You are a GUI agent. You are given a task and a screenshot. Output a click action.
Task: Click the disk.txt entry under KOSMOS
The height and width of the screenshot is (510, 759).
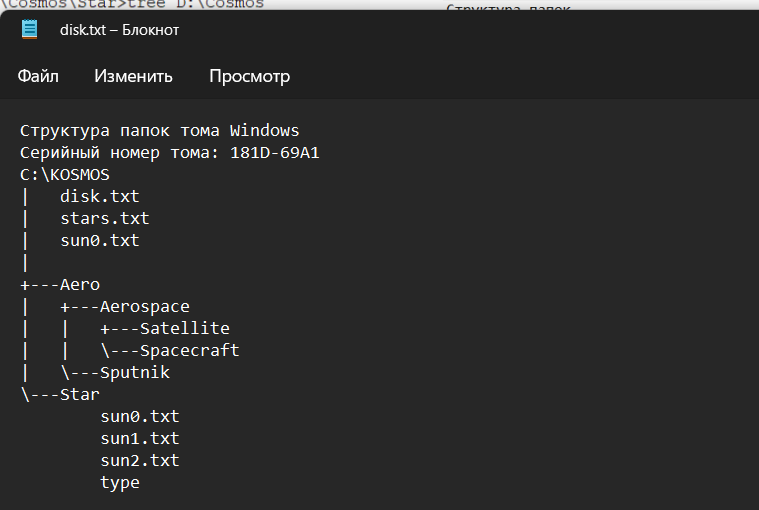(x=100, y=196)
